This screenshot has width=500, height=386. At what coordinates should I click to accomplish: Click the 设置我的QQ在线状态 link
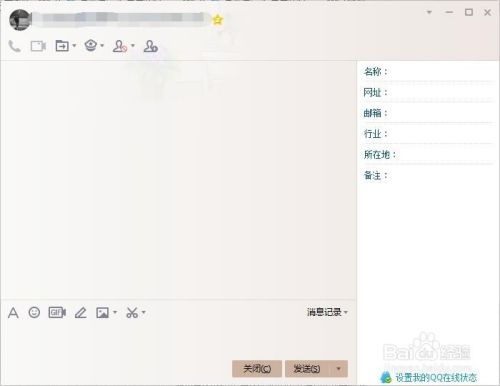tap(436, 378)
